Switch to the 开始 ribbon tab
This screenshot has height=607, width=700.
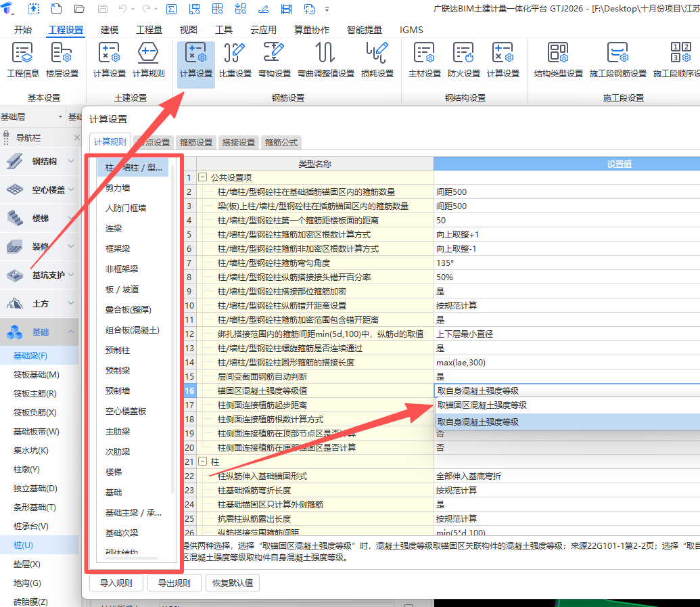point(23,30)
